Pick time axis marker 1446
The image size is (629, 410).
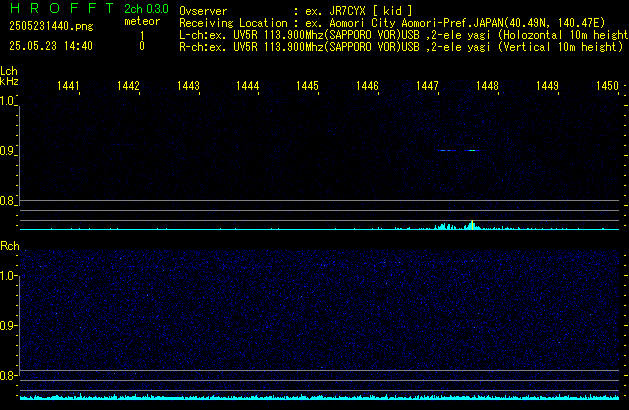click(x=367, y=86)
